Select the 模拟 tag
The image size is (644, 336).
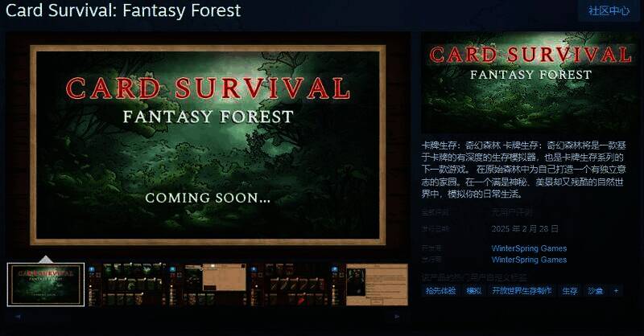[474, 290]
